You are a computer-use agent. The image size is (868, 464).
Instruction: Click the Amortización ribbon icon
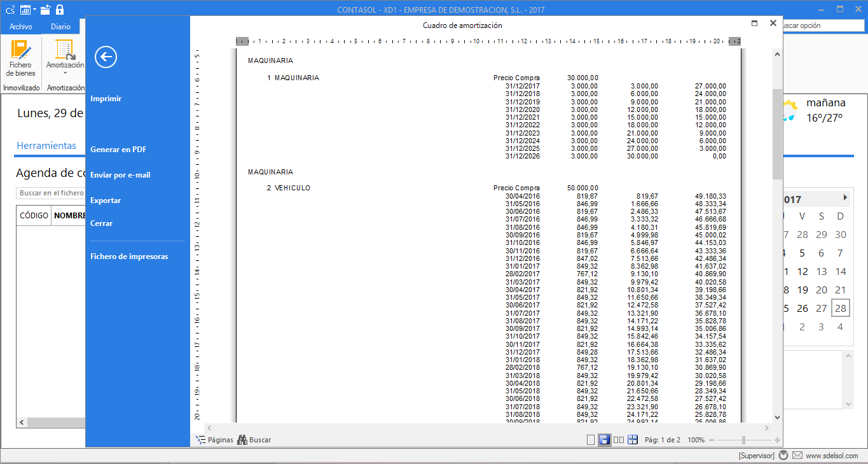point(65,50)
